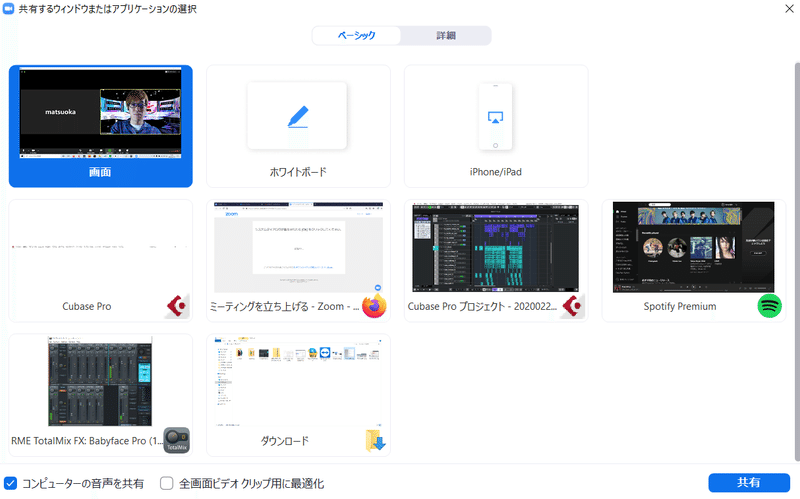Click the green Spotify logo icon

[769, 306]
